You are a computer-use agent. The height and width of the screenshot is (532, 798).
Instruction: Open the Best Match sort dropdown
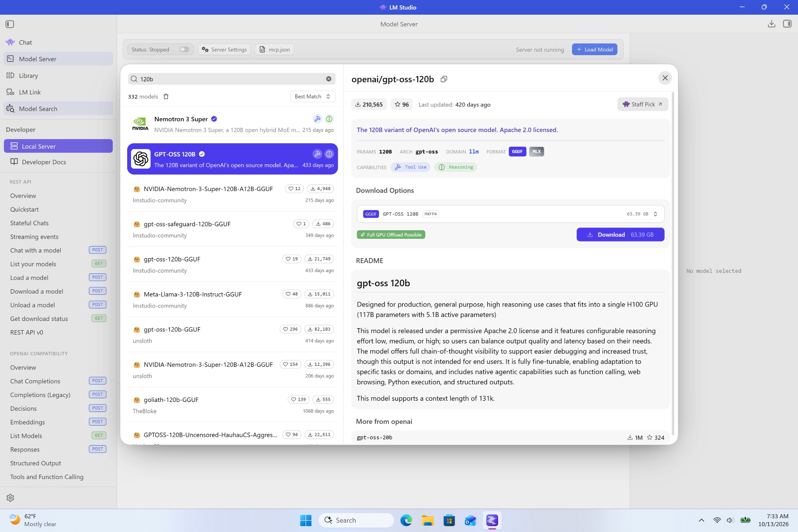point(312,96)
